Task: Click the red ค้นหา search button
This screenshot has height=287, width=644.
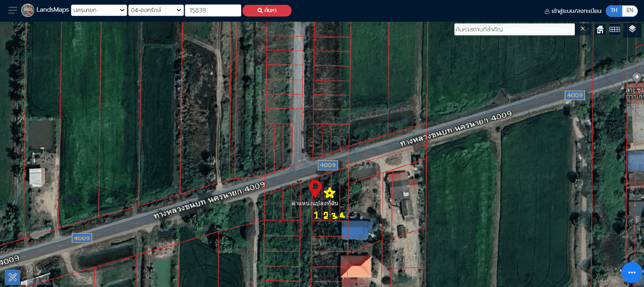Action: pyautogui.click(x=267, y=10)
